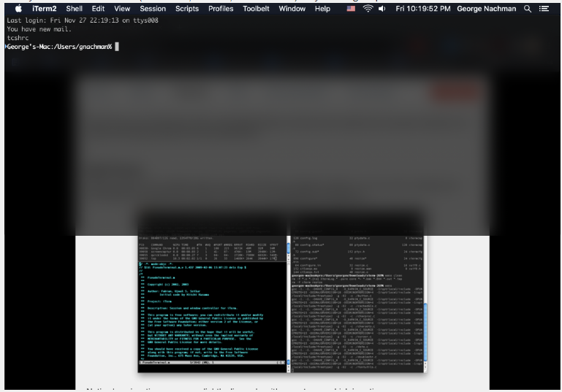Open the Edit menu
Image resolution: width=562 pixels, height=392 pixels.
coord(98,9)
